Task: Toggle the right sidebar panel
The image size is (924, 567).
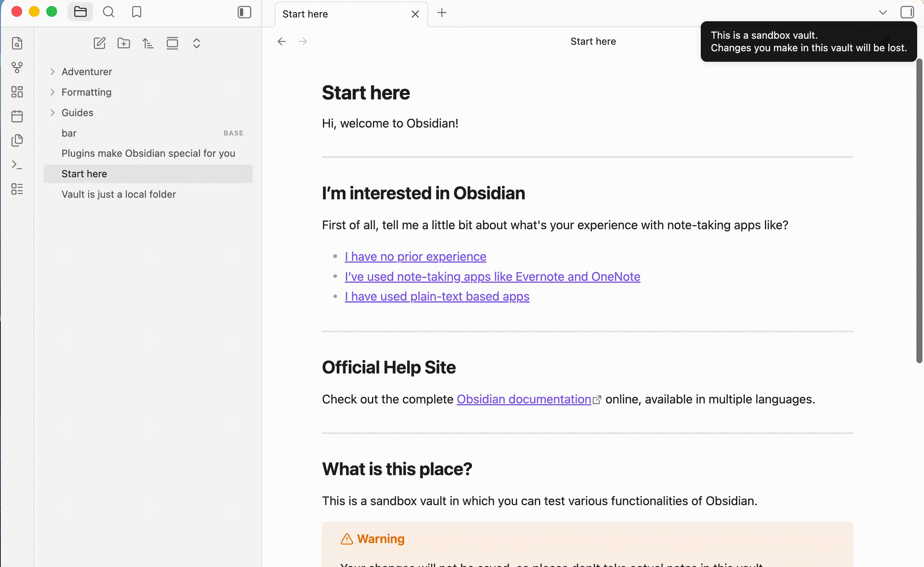Action: click(907, 12)
